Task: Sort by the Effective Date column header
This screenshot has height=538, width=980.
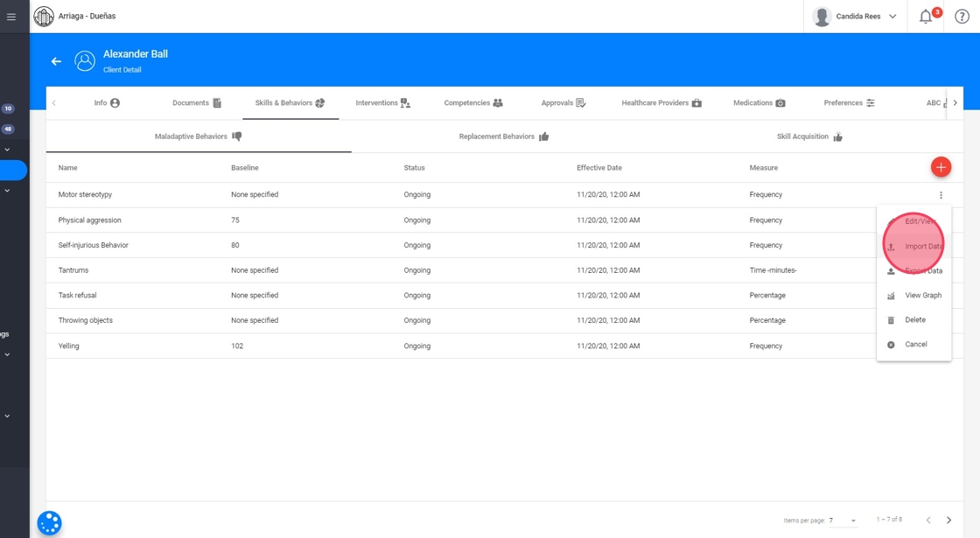Action: tap(598, 167)
